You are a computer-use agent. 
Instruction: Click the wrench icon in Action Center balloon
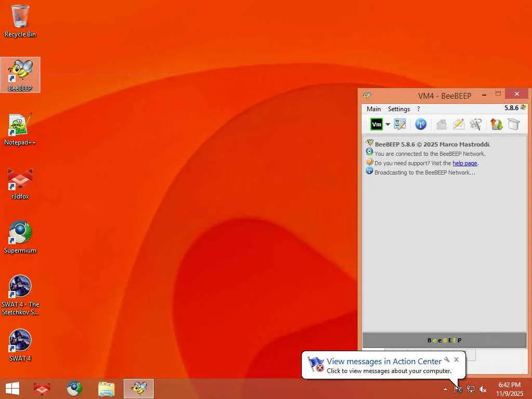[447, 360]
